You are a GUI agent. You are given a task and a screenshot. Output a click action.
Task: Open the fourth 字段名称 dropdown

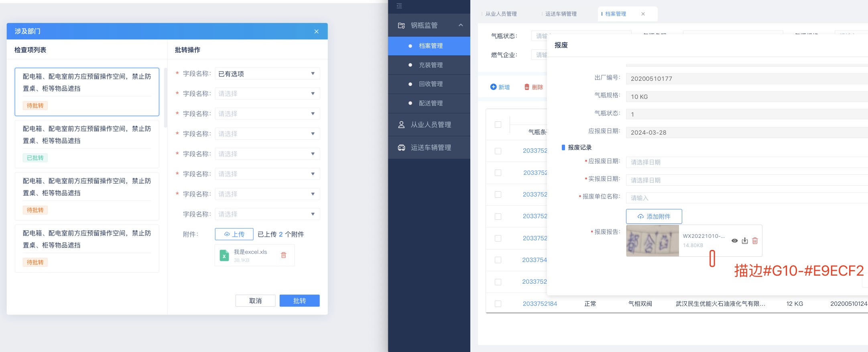(267, 134)
